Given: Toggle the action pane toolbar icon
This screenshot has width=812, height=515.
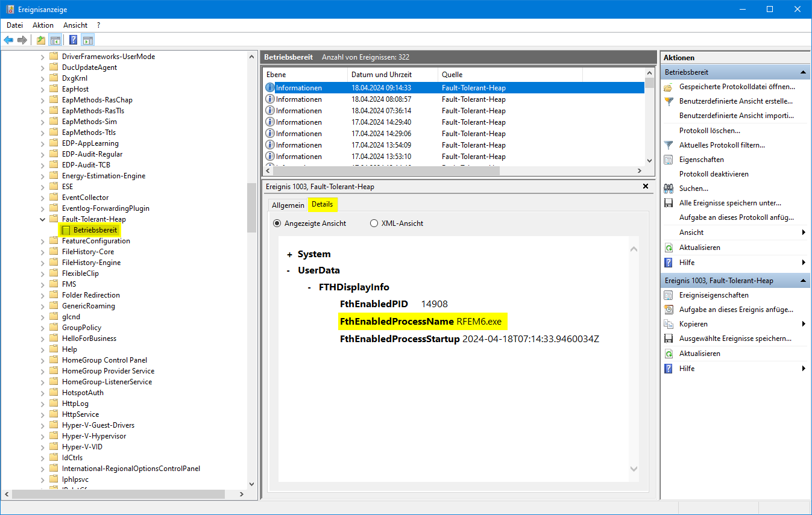Looking at the screenshot, I should click(x=88, y=40).
